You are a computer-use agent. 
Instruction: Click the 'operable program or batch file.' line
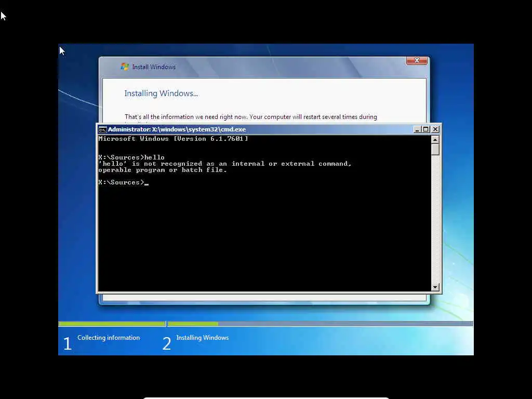tap(163, 170)
